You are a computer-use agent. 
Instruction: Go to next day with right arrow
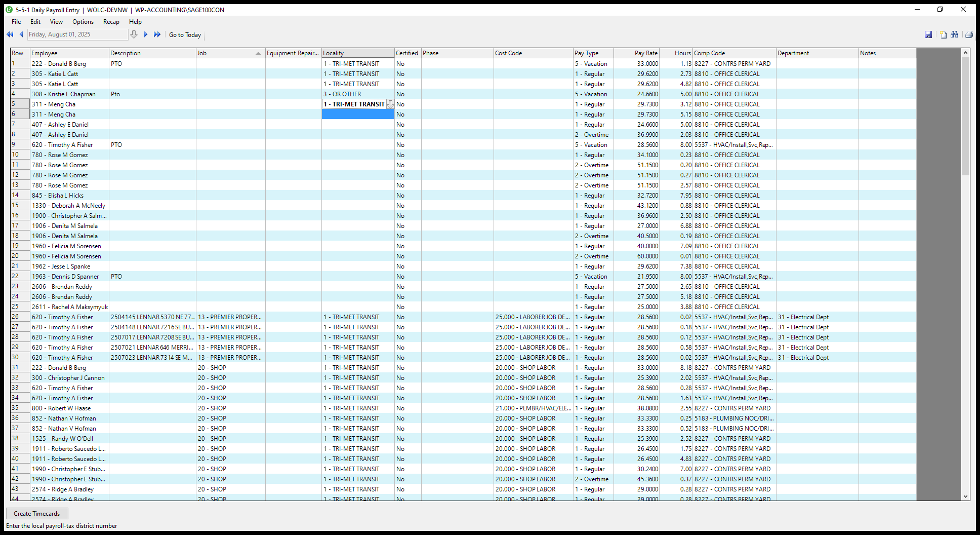146,34
